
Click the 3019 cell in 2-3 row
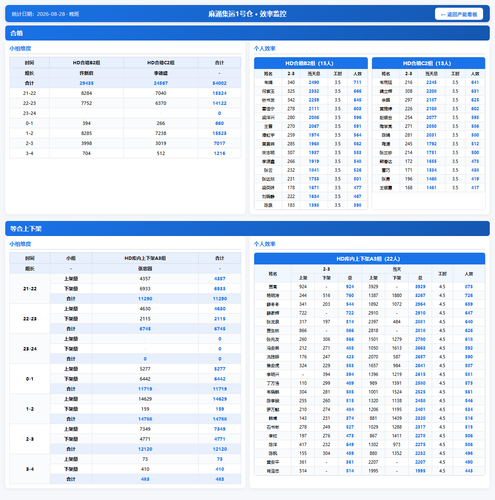click(x=161, y=143)
